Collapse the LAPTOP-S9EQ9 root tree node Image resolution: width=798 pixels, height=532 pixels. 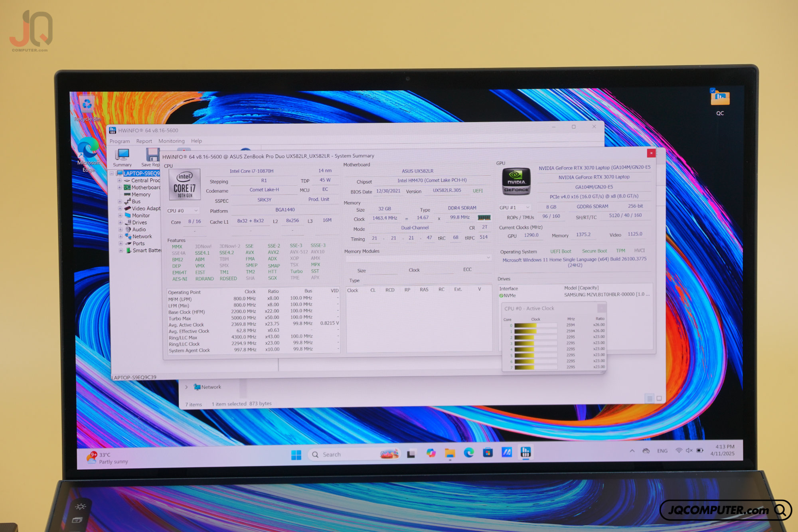coord(112,174)
